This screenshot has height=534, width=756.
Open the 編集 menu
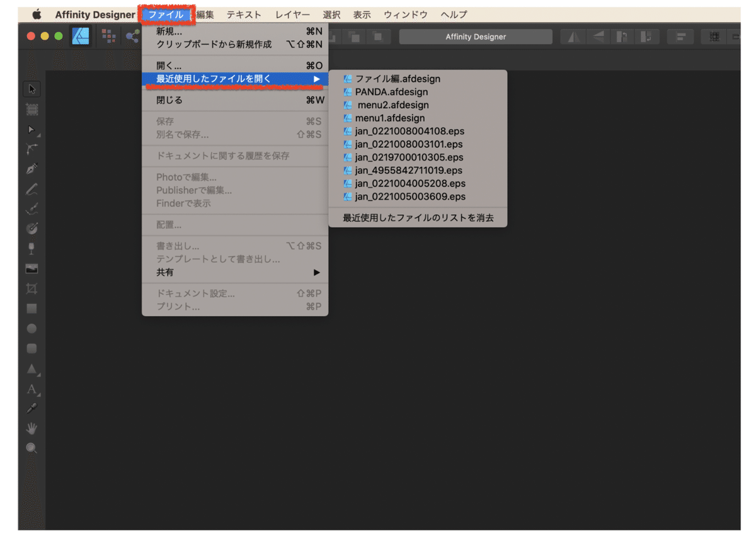(205, 14)
